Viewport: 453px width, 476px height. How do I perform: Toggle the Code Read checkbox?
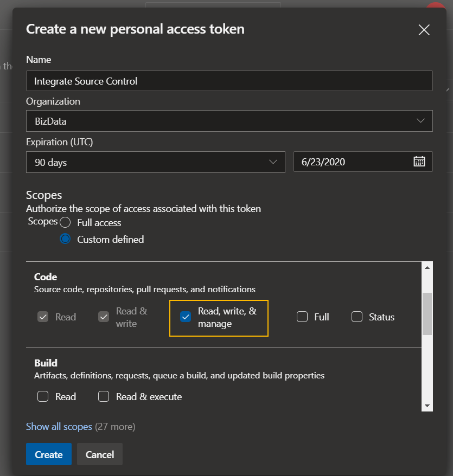(43, 317)
